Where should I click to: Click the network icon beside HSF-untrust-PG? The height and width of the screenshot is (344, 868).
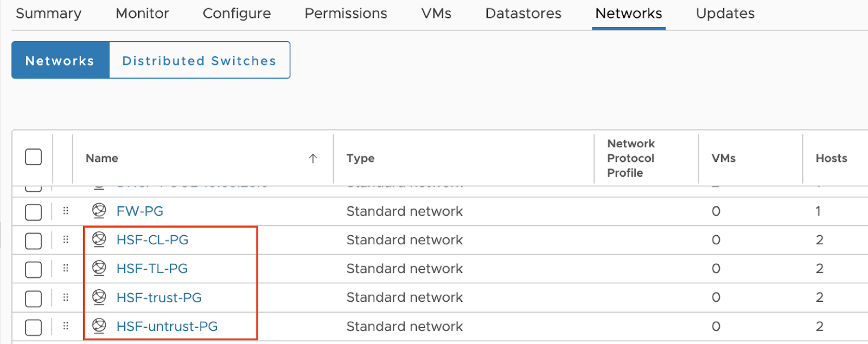99,326
